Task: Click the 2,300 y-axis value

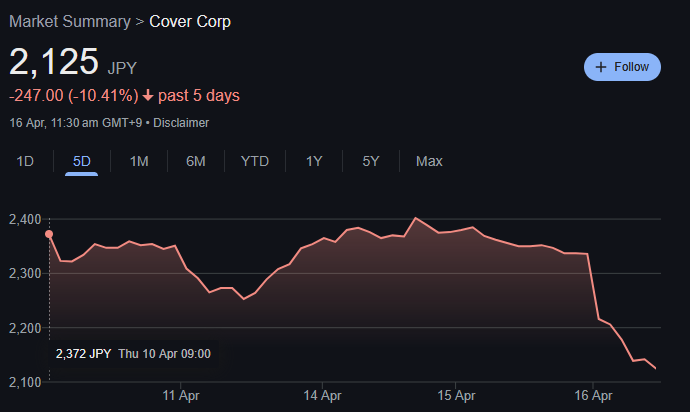Action: [25, 273]
